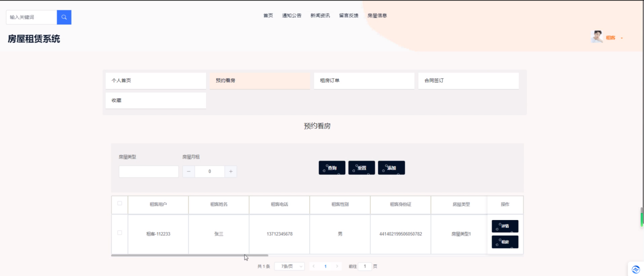Screen dimensions: 644x276
Task: Switch to the 个人首页 tab
Action: pyautogui.click(x=156, y=80)
